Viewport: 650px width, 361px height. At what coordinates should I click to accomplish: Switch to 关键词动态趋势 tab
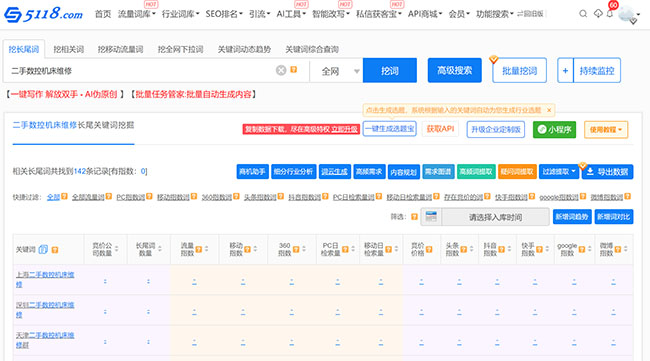244,49
